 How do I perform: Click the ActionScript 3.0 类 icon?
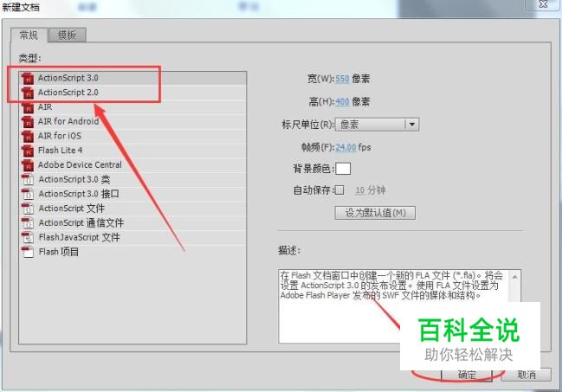pos(28,179)
